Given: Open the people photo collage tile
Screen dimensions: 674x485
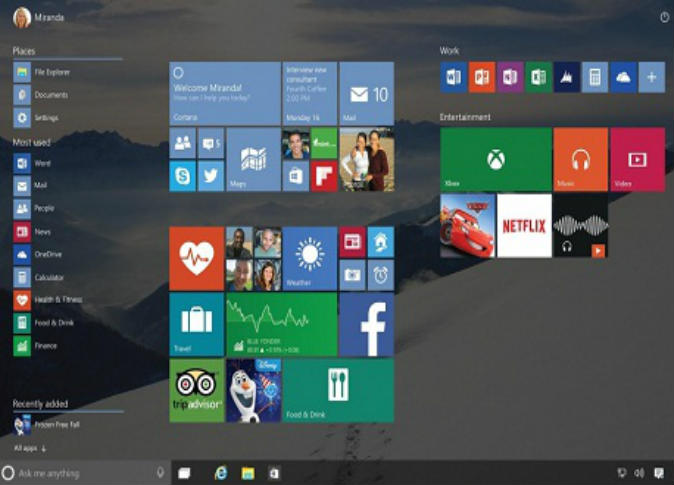Looking at the screenshot, I should pyautogui.click(x=253, y=258).
